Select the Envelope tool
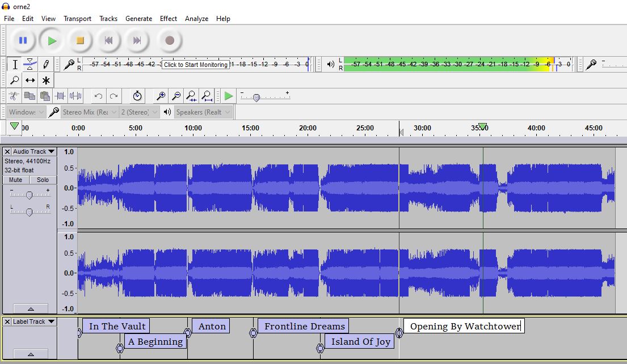Screen dimensions: 627x364 (x=30, y=64)
